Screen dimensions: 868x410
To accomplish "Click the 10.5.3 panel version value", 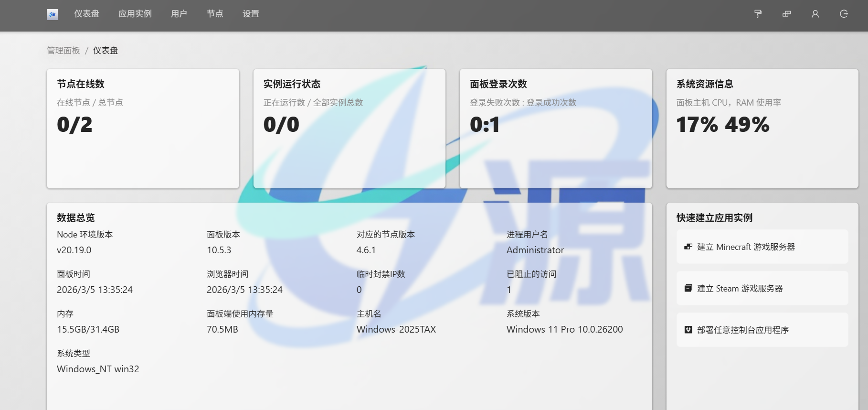I will coord(219,250).
